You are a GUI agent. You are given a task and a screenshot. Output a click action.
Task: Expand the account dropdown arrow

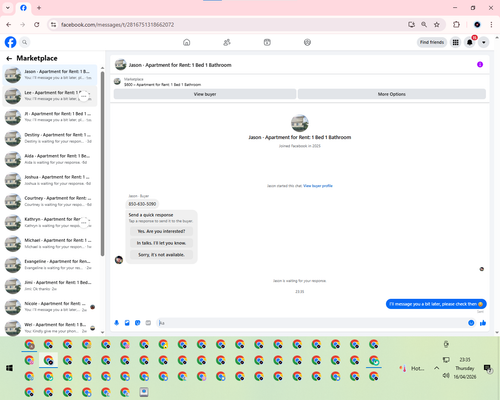tap(484, 42)
